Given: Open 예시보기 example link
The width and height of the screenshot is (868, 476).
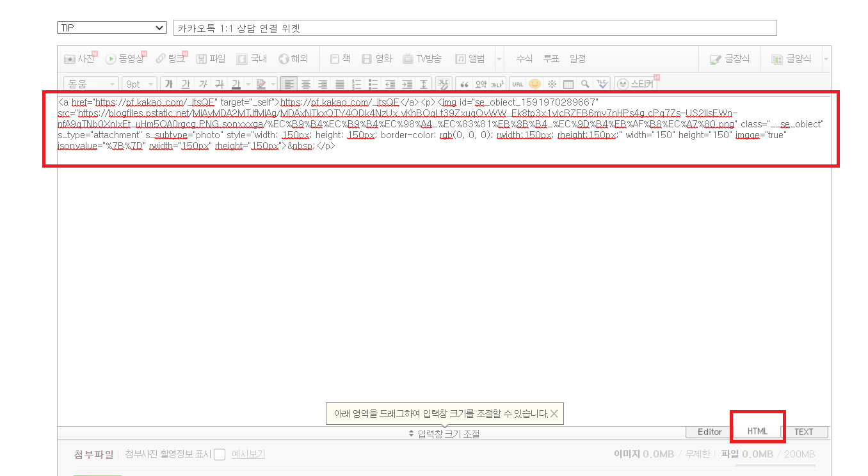Looking at the screenshot, I should [x=248, y=455].
